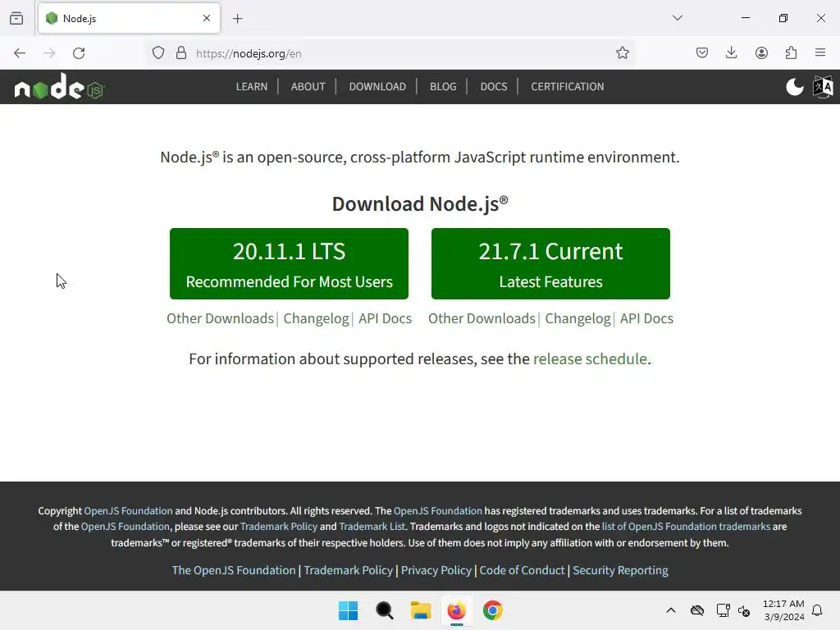This screenshot has width=840, height=630.
Task: Open list of OpenJS Foundation trademarks
Action: click(686, 527)
